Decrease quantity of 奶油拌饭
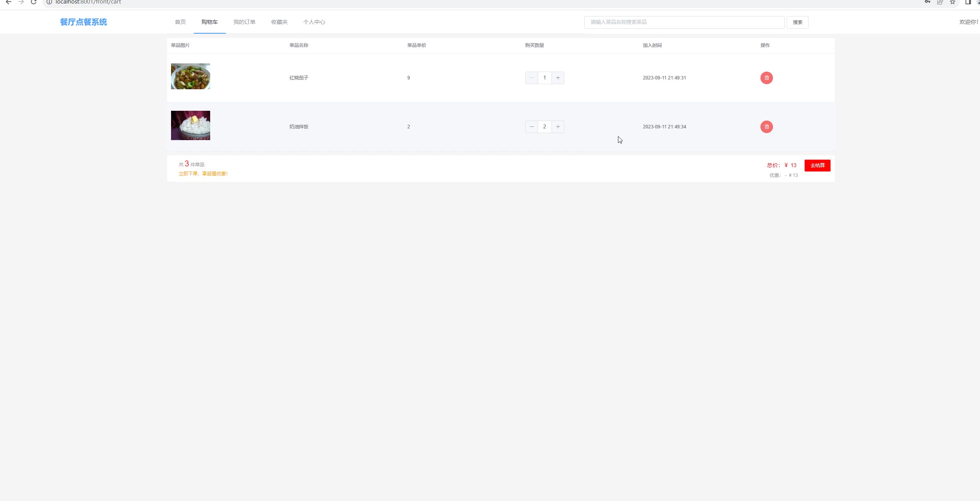 coord(531,127)
